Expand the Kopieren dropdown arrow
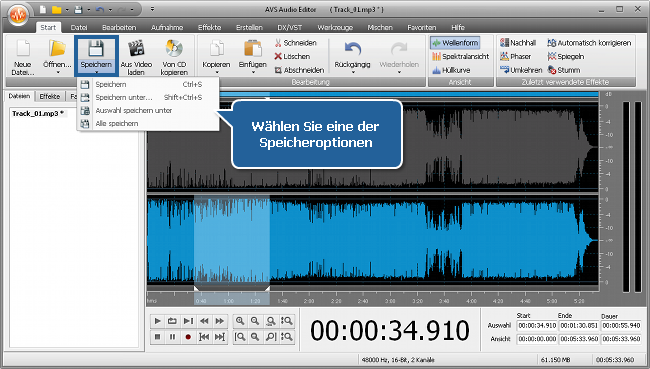 (216, 73)
